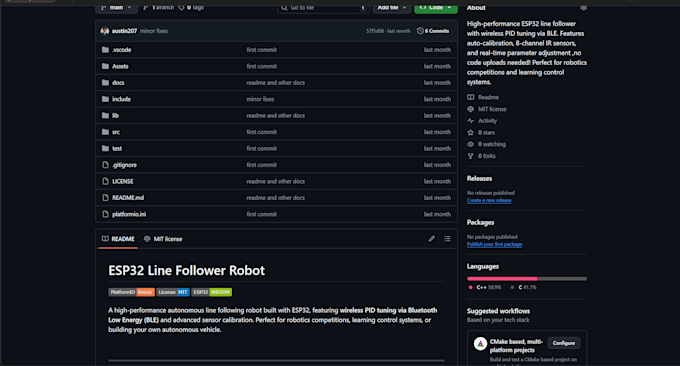
Task: Click the ESP32 WROOM badge
Action: [x=212, y=292]
